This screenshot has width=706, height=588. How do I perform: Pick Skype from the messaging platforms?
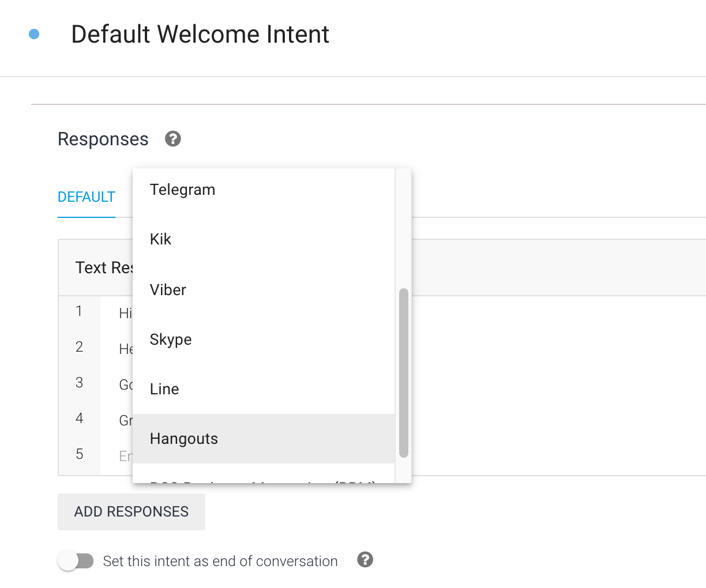coord(170,340)
